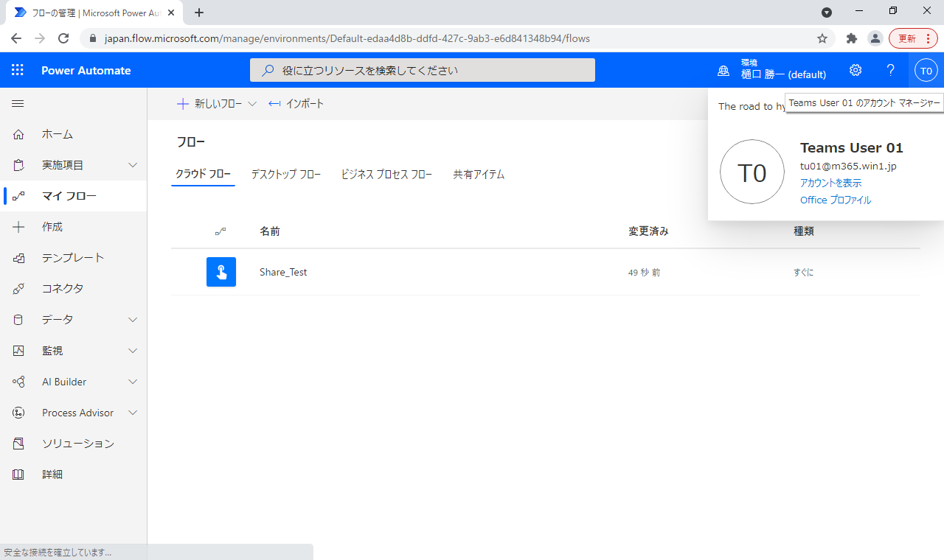This screenshot has height=560, width=944.
Task: Go back with the browser back arrow
Action: click(x=16, y=38)
